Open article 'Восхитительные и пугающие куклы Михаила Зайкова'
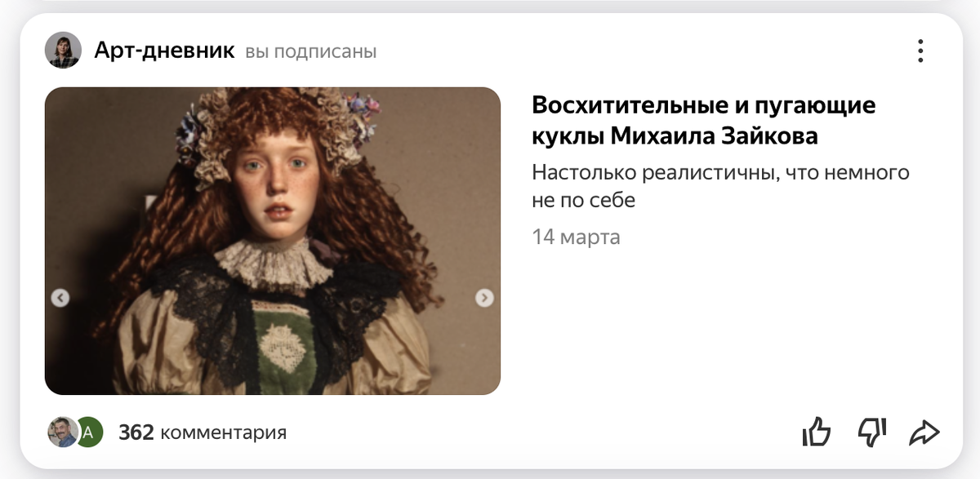Image resolution: width=980 pixels, height=479 pixels. [704, 120]
